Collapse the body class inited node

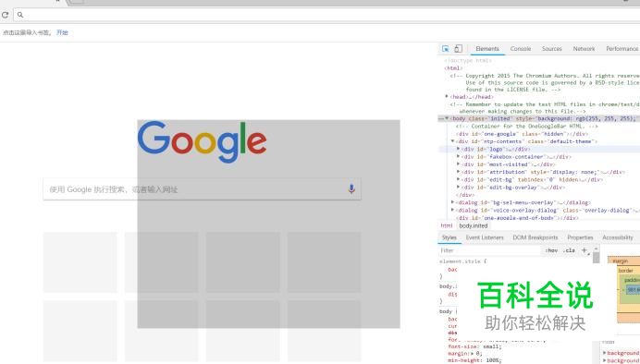tap(447, 118)
